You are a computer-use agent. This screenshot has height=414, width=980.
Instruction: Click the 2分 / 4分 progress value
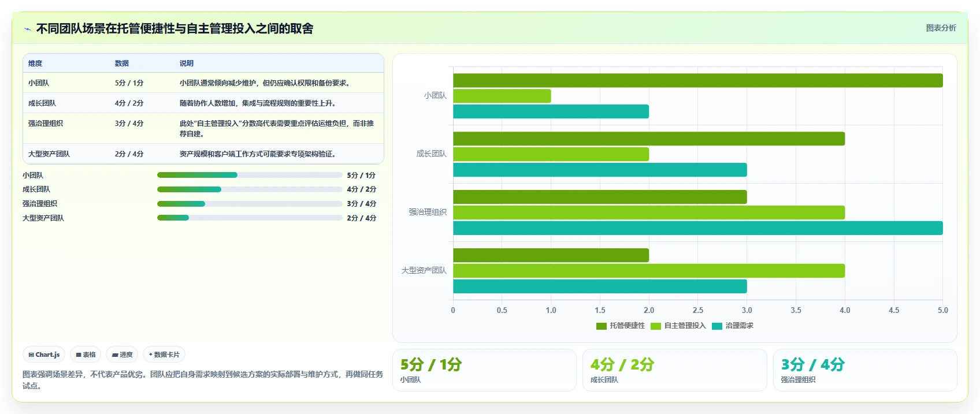click(x=362, y=218)
